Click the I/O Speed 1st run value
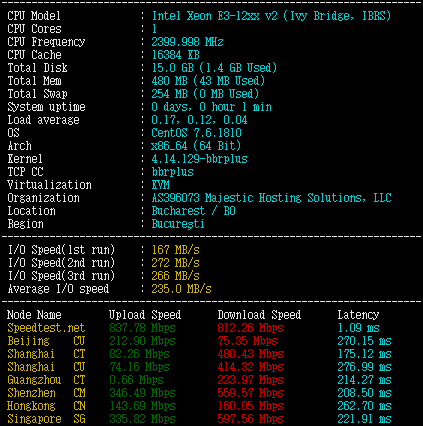Screen dimensions: 423x426 click(x=175, y=250)
